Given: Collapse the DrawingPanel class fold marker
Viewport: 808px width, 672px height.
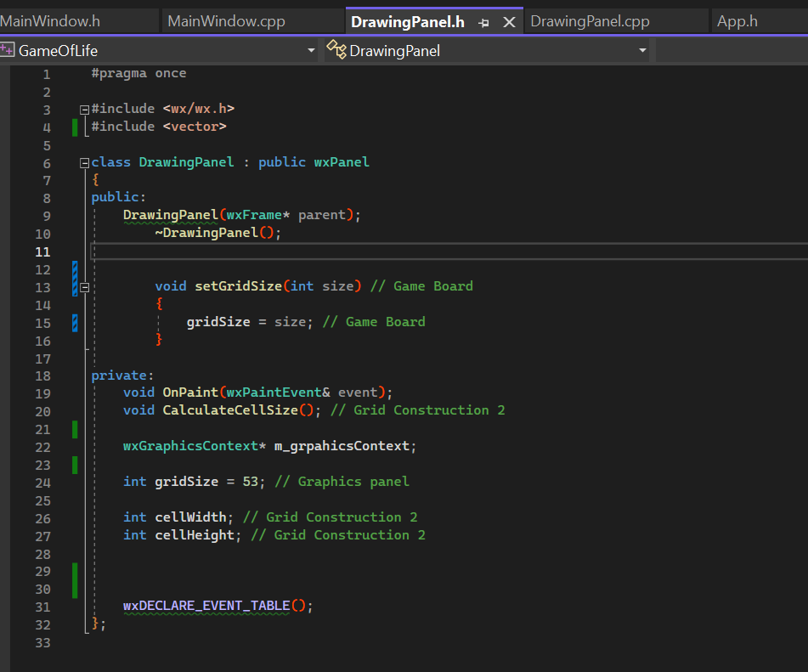Looking at the screenshot, I should tap(82, 162).
